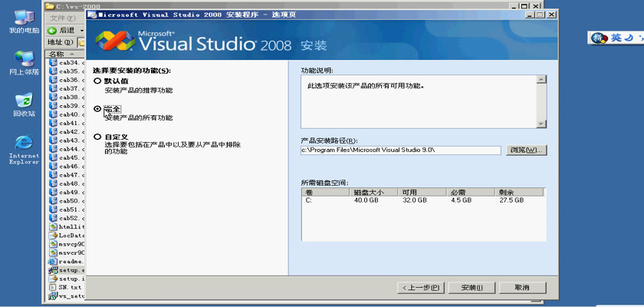644x307 pixels.
Task: Select cab41 file icon in Explorer
Action: click(53, 123)
